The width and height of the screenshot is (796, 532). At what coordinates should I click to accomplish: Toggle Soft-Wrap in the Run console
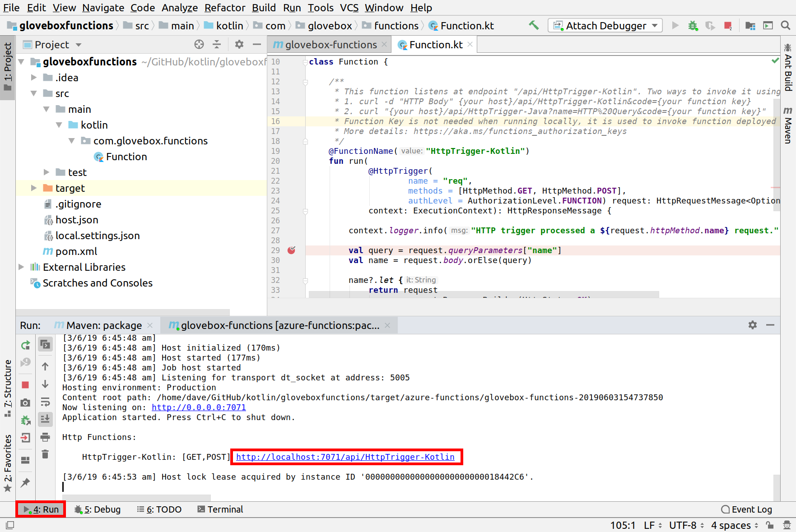[45, 402]
